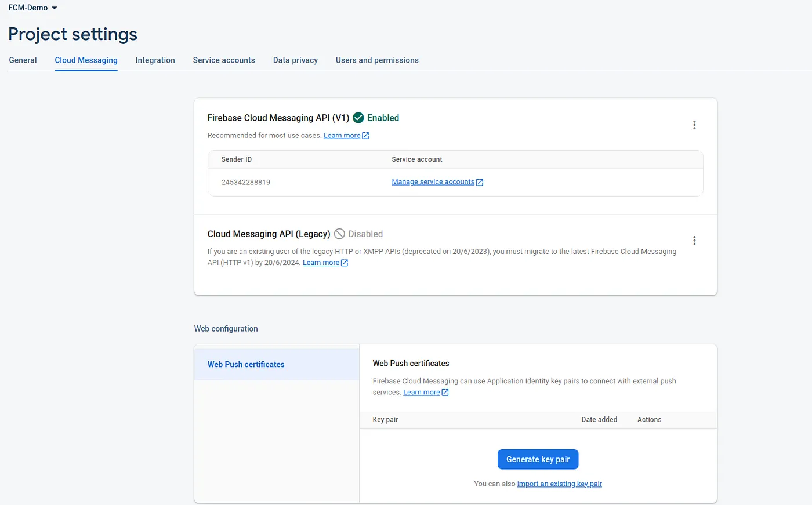Click the Web configuration section heading

[226, 329]
